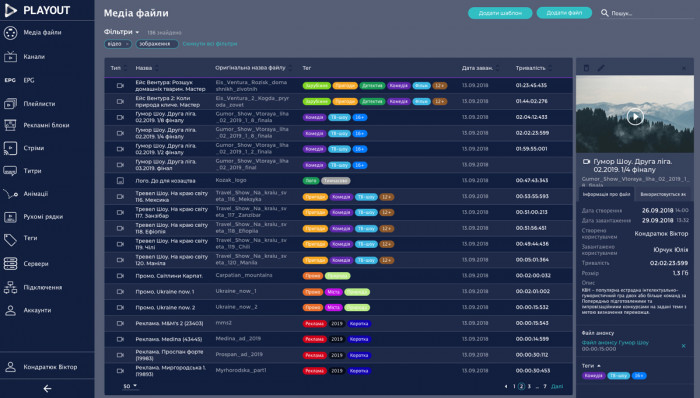This screenshot has width=700, height=398.
Task: Click the Додати файл button
Action: [x=564, y=13]
